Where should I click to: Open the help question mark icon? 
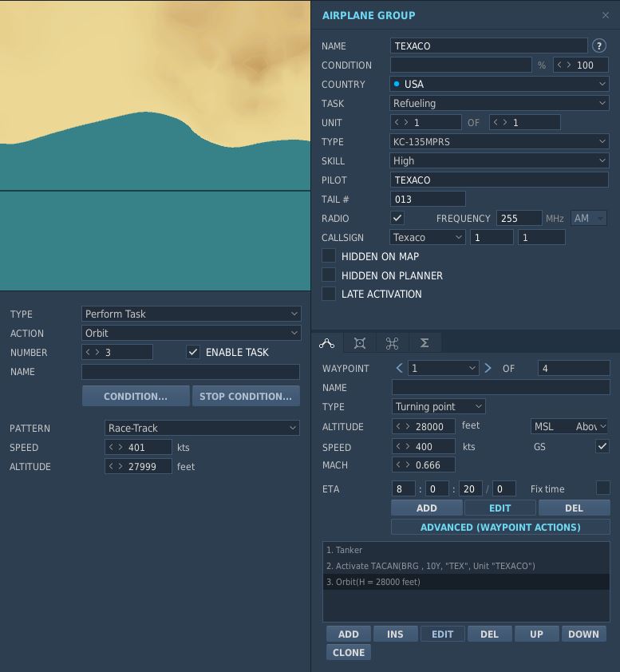[599, 45]
